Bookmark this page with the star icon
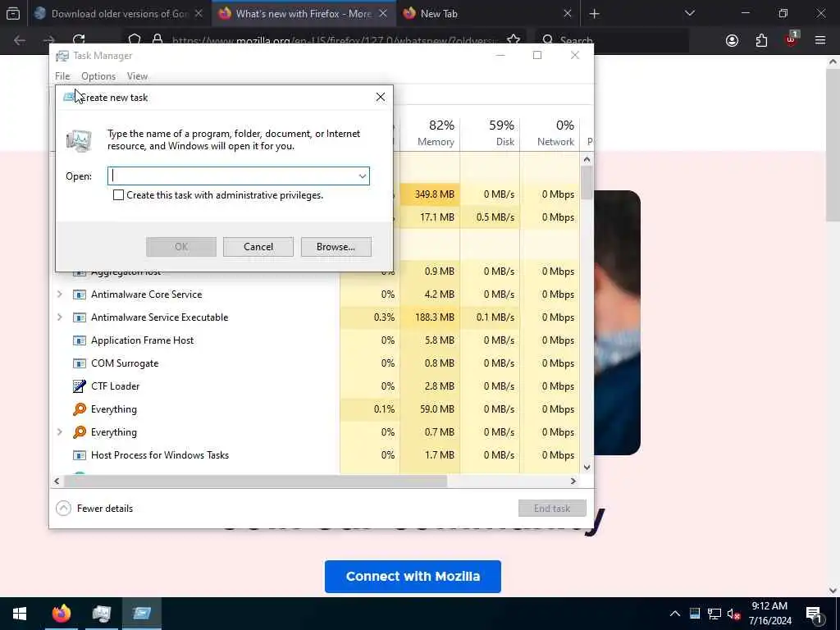Viewport: 840px width, 630px height. click(x=514, y=40)
